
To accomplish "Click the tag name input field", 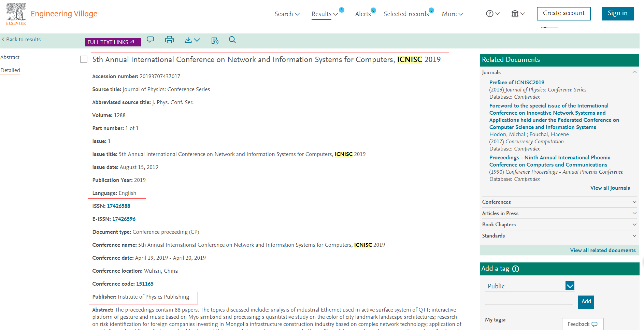I will click(529, 300).
